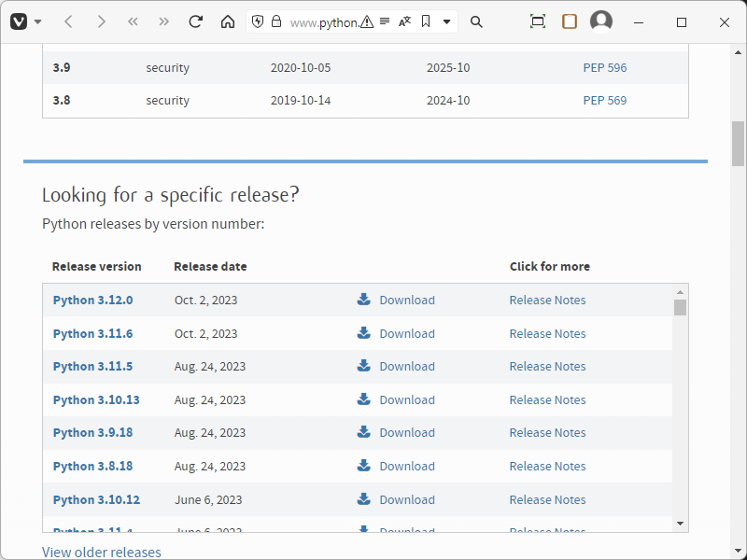Open Python 3.9.18 release page
The width and height of the screenshot is (747, 560).
pos(92,433)
